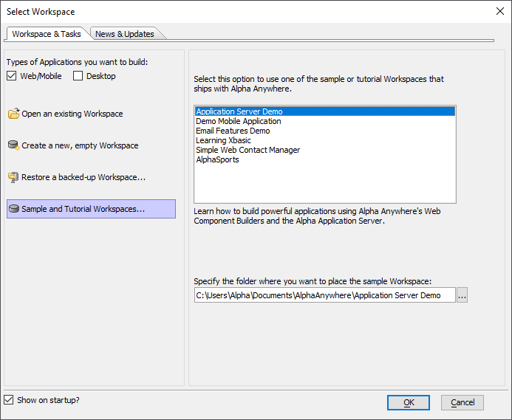The image size is (512, 420).
Task: Switch to the Workspace & Tasks tab
Action: pyautogui.click(x=47, y=34)
